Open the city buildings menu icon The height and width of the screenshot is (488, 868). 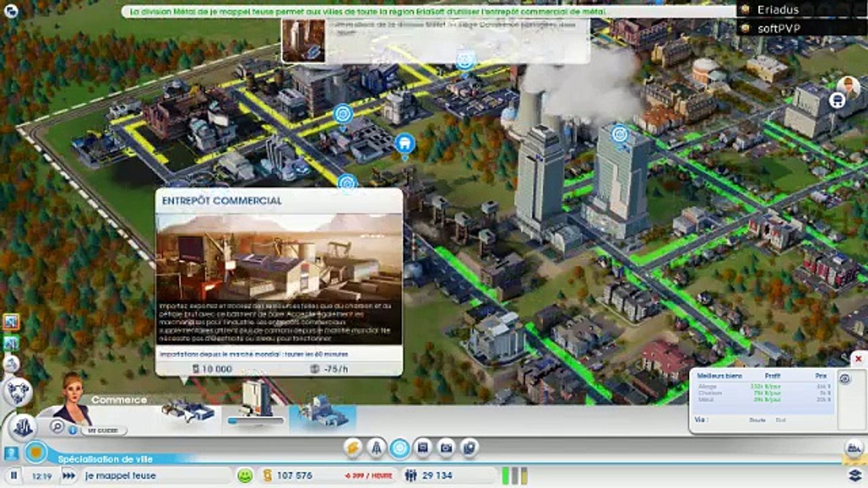[22, 426]
